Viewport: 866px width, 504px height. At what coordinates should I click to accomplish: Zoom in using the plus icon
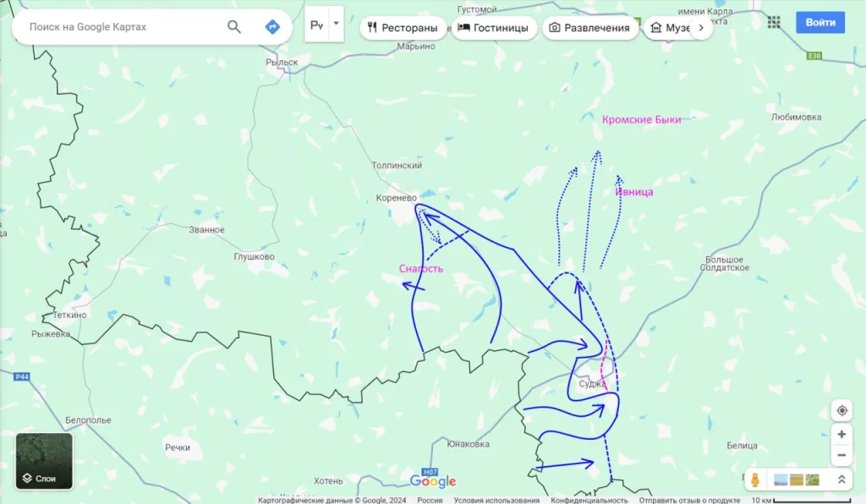[x=841, y=434]
